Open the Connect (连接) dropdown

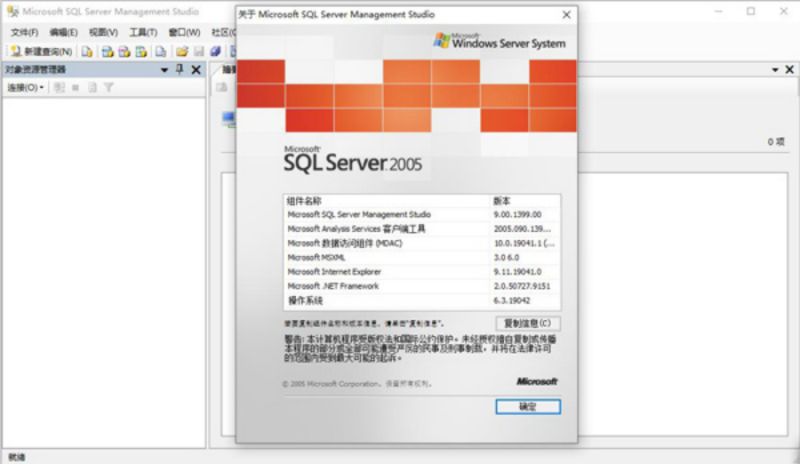coord(25,88)
